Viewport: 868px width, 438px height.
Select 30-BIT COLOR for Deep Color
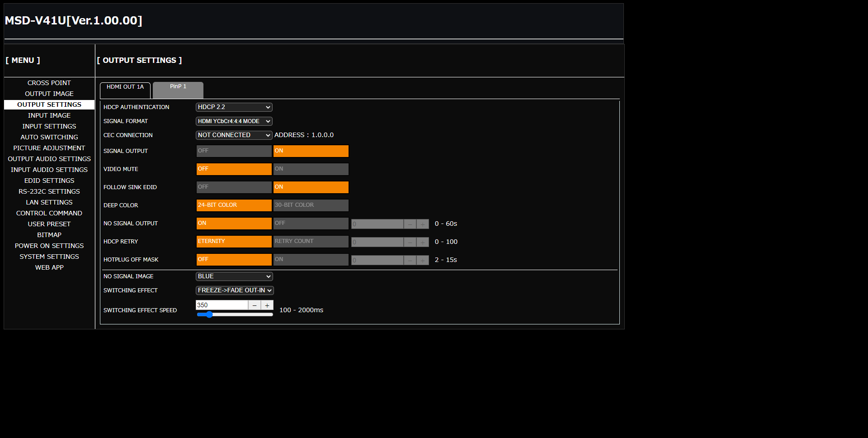tap(311, 205)
